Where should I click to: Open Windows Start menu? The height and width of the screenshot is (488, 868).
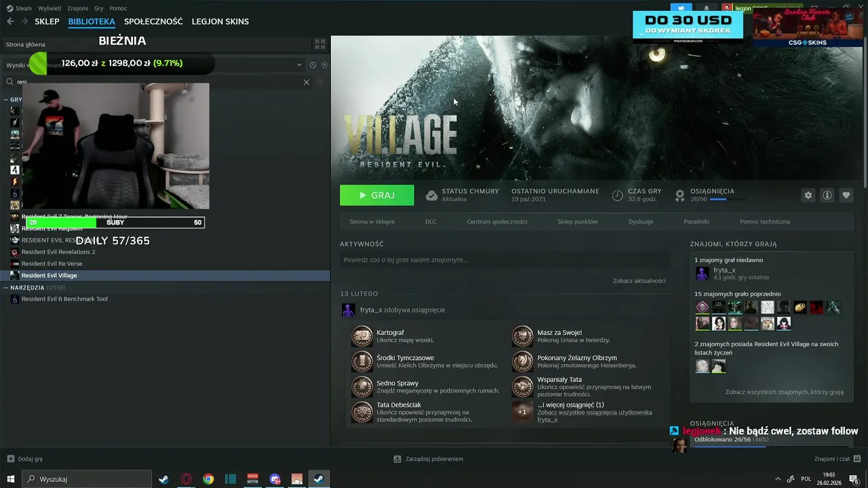(x=11, y=479)
